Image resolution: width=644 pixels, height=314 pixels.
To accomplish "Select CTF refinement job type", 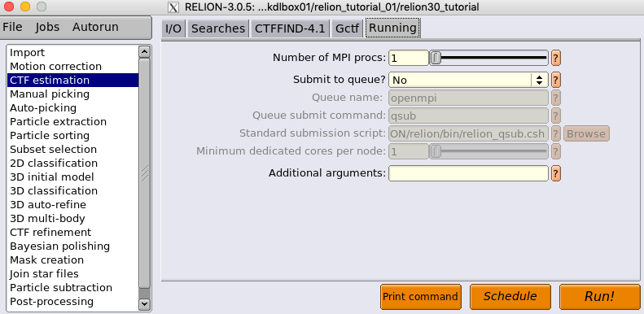I will click(x=72, y=233).
